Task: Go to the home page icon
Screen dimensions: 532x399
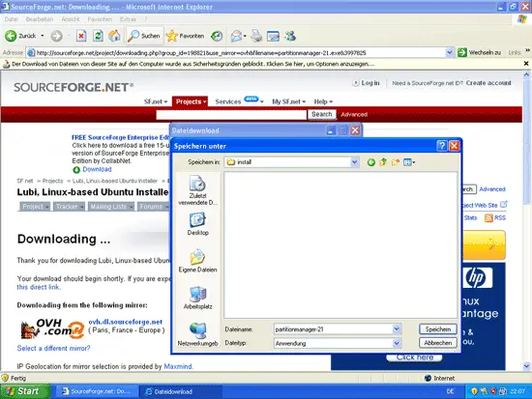Action: click(115, 36)
